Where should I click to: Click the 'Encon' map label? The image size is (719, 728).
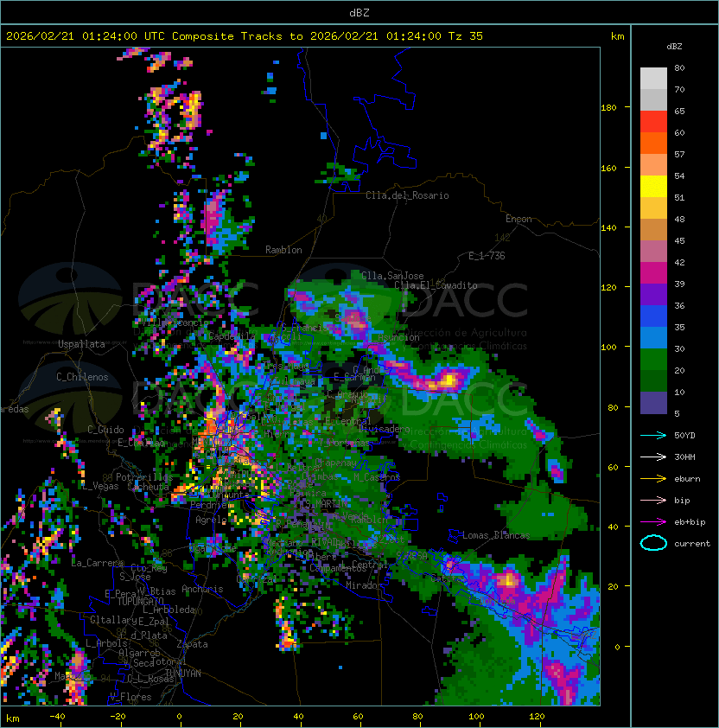click(x=519, y=219)
